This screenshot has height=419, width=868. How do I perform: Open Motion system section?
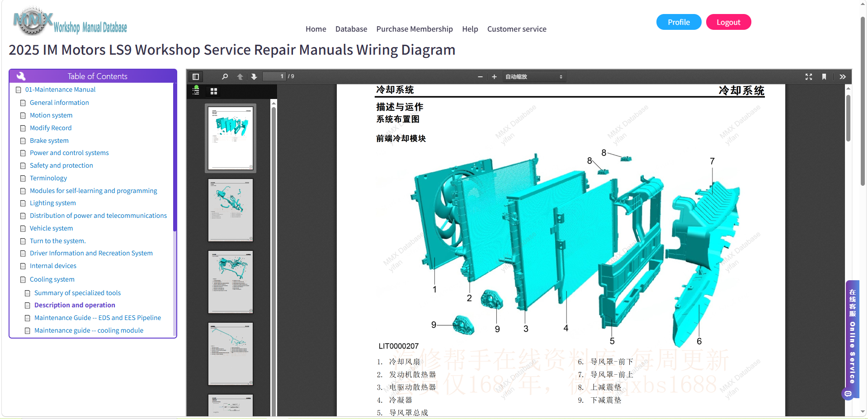(51, 115)
